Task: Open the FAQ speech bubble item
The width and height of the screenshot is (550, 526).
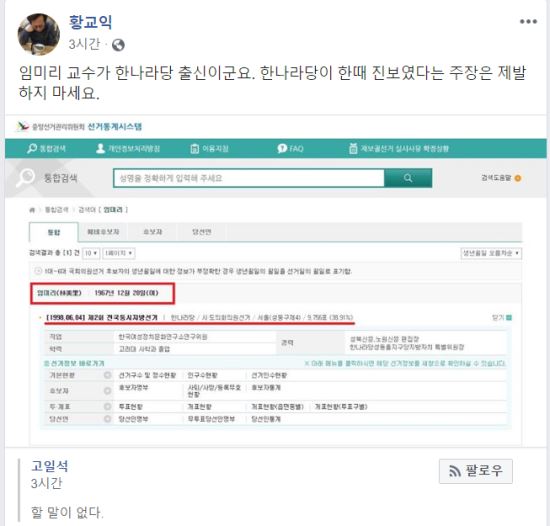Action: 282,149
